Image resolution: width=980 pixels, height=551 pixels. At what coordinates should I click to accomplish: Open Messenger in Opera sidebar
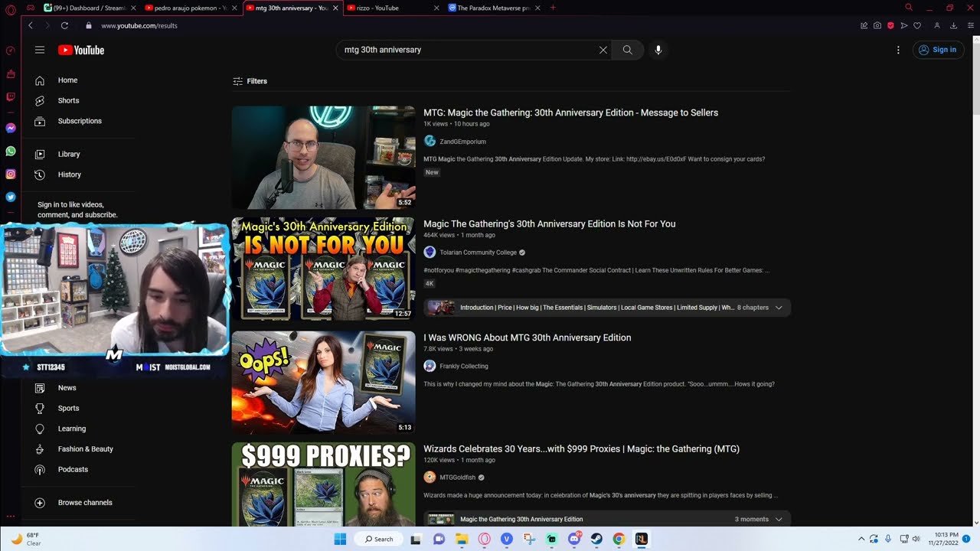[x=11, y=128]
